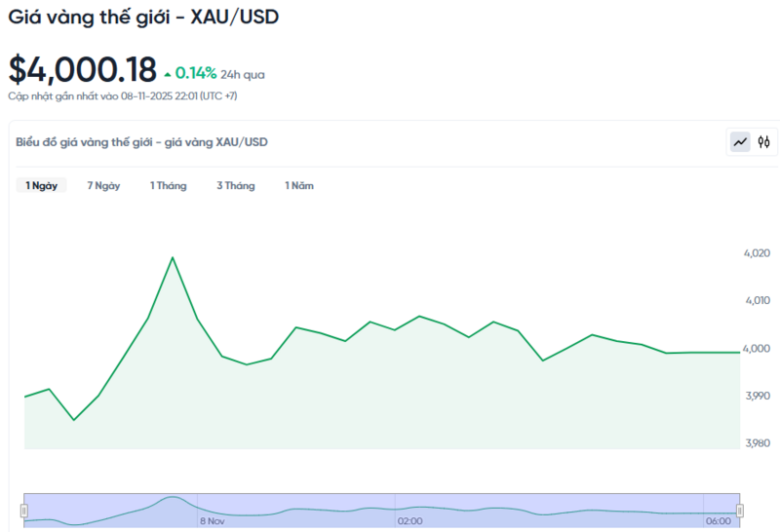The height and width of the screenshot is (532, 780).
Task: Click the right handle of range navigator
Action: coord(739,511)
